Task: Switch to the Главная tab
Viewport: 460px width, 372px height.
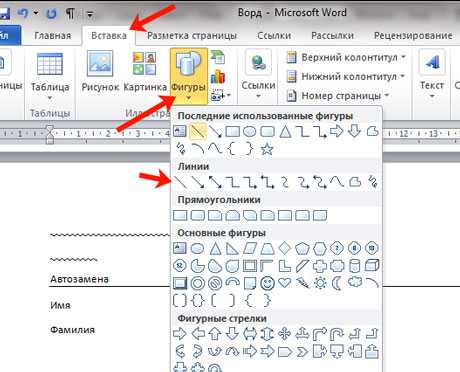Action: coord(53,35)
